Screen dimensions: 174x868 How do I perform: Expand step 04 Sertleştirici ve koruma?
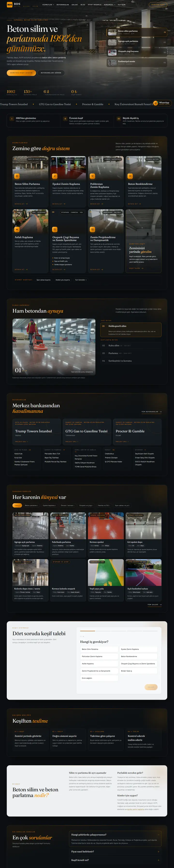coord(131,361)
